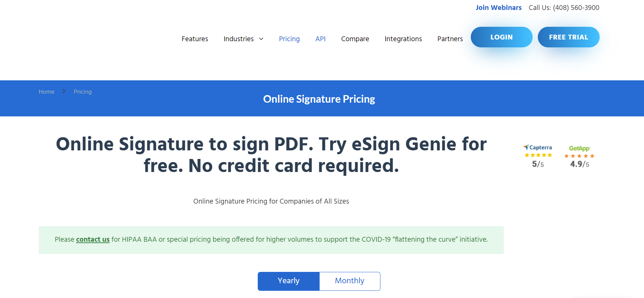Viewport: 644px width, 298px height.
Task: Switch billing to Monthly
Action: coord(349,281)
